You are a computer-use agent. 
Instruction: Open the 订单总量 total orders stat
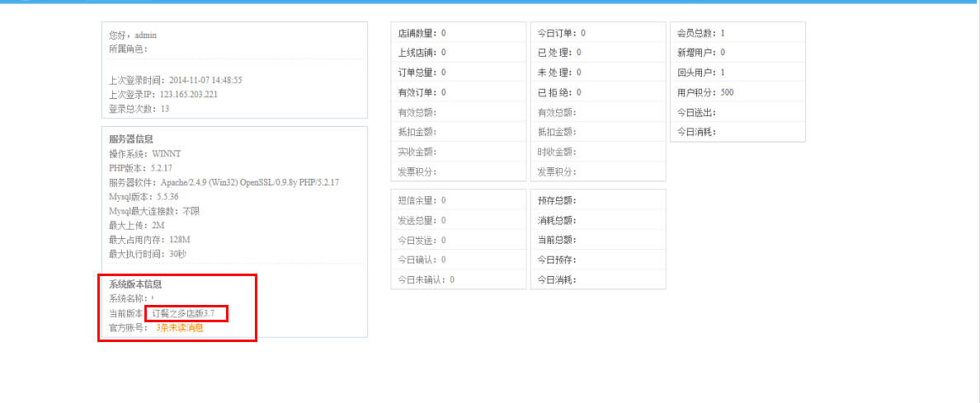pyautogui.click(x=459, y=73)
